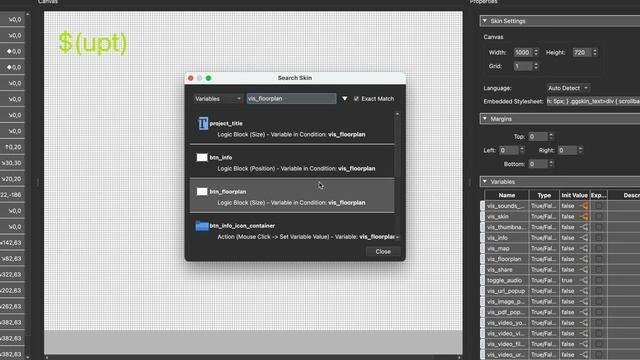Adjust the Left margin stepper
This screenshot has height=360, width=640.
tap(522, 150)
